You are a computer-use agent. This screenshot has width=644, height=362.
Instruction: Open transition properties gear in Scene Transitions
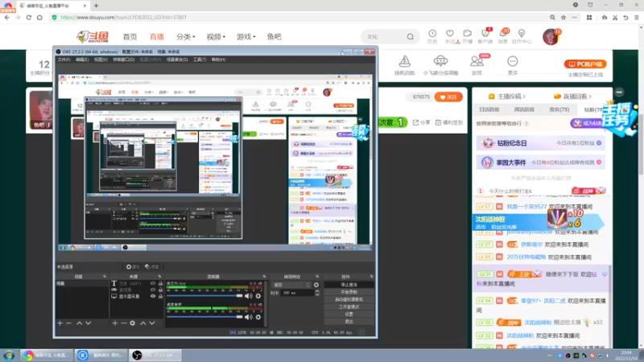(x=316, y=285)
